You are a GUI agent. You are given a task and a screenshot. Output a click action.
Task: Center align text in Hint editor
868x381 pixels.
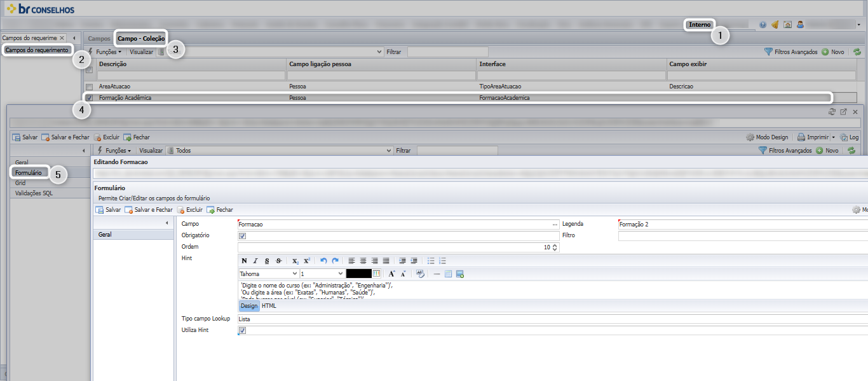click(x=363, y=261)
